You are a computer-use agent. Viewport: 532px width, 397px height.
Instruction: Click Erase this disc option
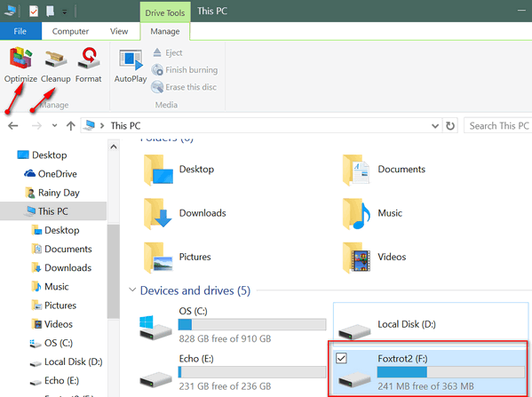[x=184, y=87]
